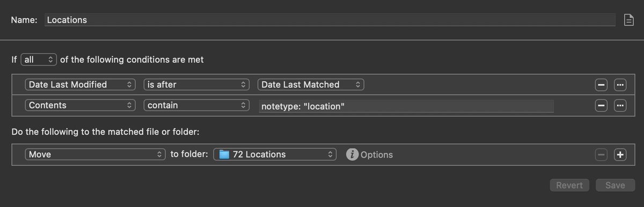The width and height of the screenshot is (644, 207).
Task: Remove the Contents condition row
Action: click(x=601, y=106)
